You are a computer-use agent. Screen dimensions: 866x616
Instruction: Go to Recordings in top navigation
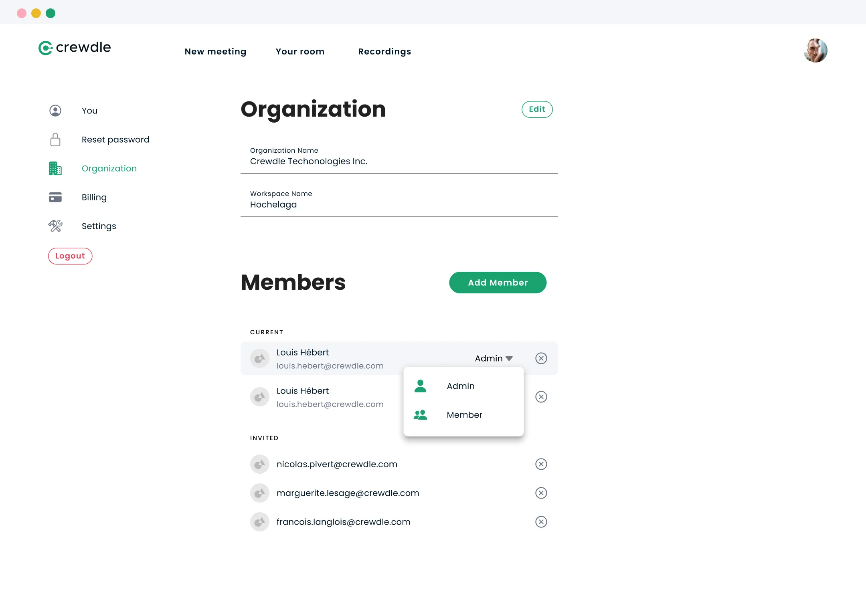point(384,52)
